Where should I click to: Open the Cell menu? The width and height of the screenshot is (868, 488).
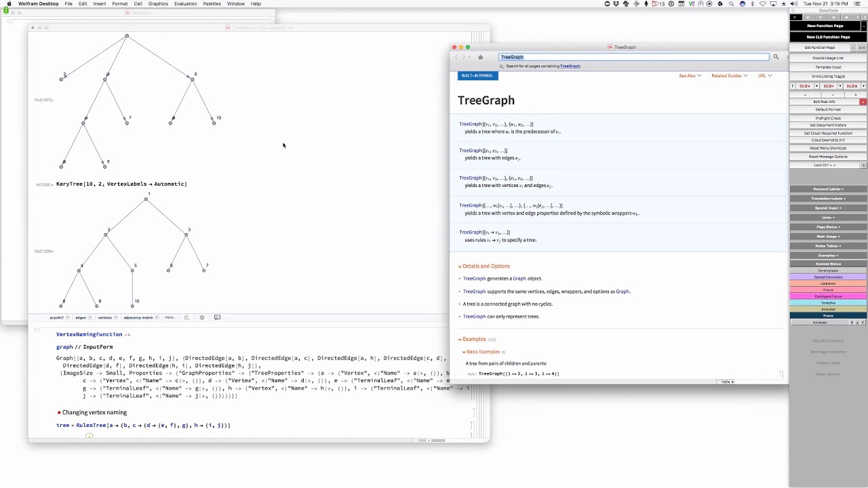point(138,4)
